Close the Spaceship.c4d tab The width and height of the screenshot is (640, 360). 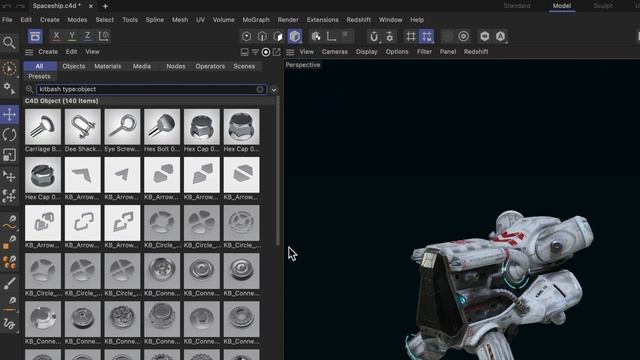click(x=91, y=6)
